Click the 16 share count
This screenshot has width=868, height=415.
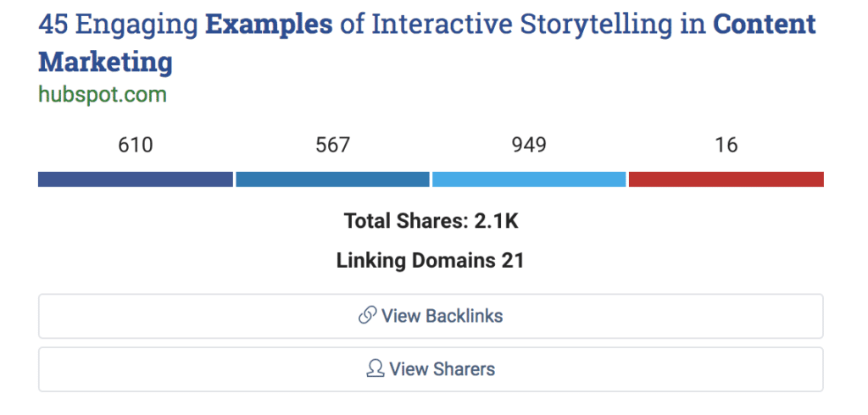tap(726, 146)
